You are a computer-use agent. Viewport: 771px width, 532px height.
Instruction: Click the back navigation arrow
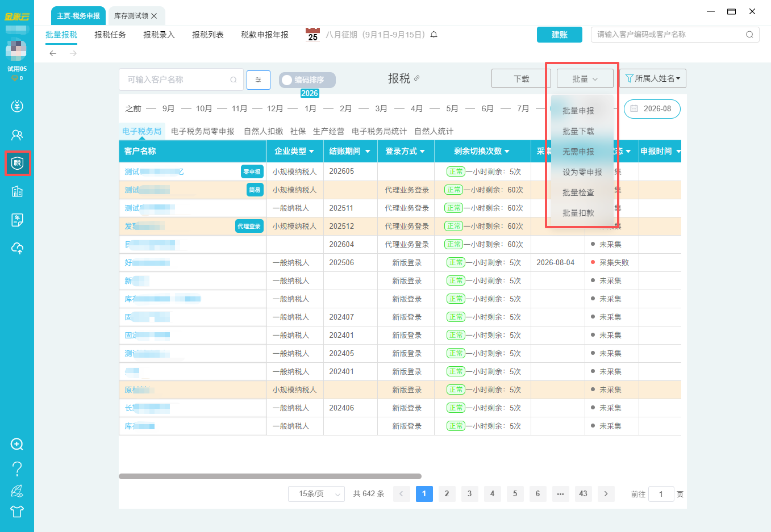pos(53,53)
